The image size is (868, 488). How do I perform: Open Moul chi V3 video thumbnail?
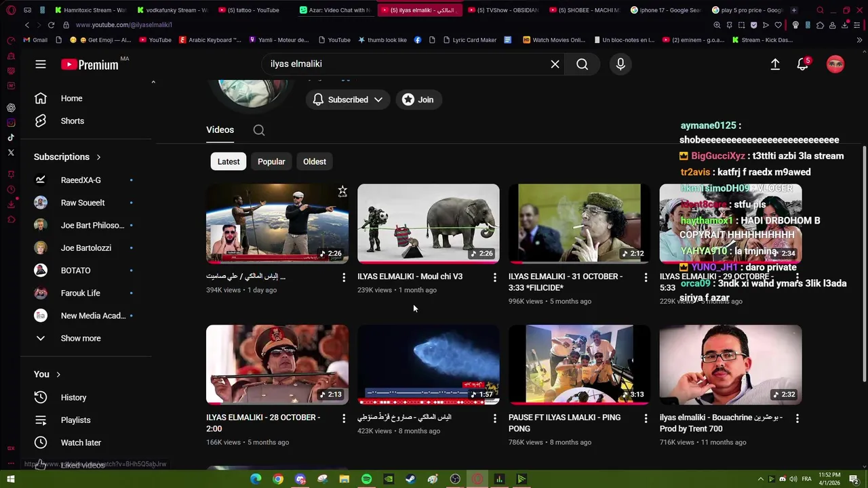429,223
